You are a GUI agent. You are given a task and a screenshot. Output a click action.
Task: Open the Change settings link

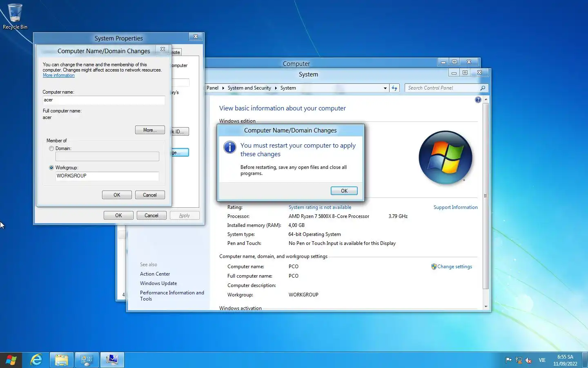pos(454,267)
